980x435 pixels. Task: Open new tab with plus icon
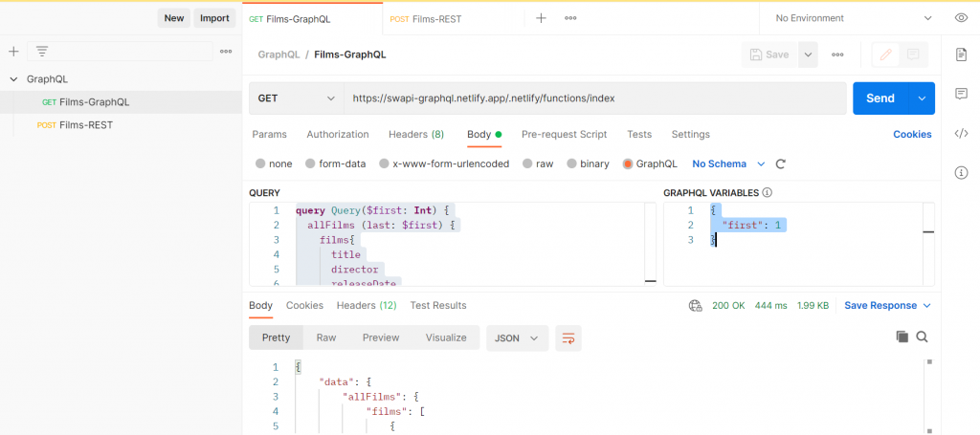tap(542, 18)
